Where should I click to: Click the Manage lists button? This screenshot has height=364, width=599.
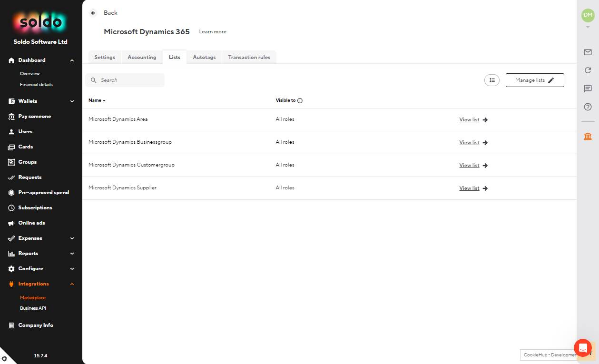tap(535, 80)
